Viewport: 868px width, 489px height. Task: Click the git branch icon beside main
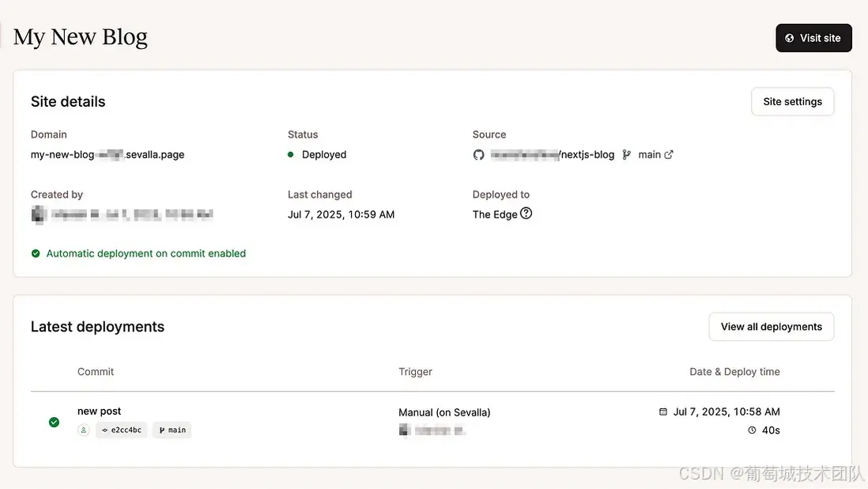point(627,155)
